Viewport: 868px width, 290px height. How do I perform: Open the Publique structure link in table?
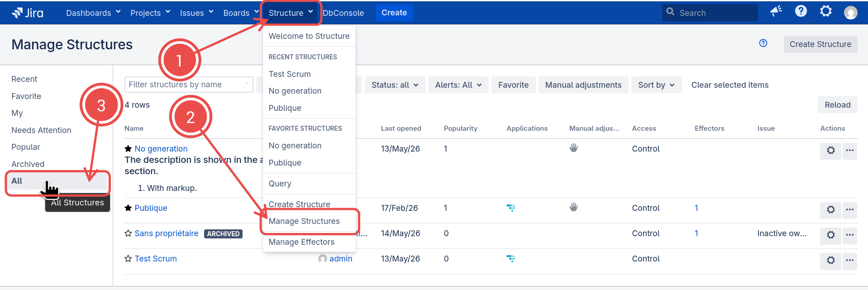[x=151, y=208]
